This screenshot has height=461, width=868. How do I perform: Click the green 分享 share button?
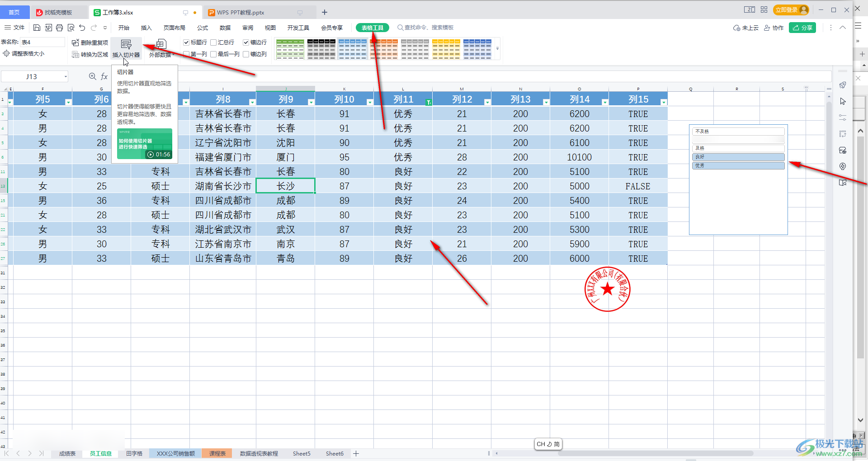[802, 28]
